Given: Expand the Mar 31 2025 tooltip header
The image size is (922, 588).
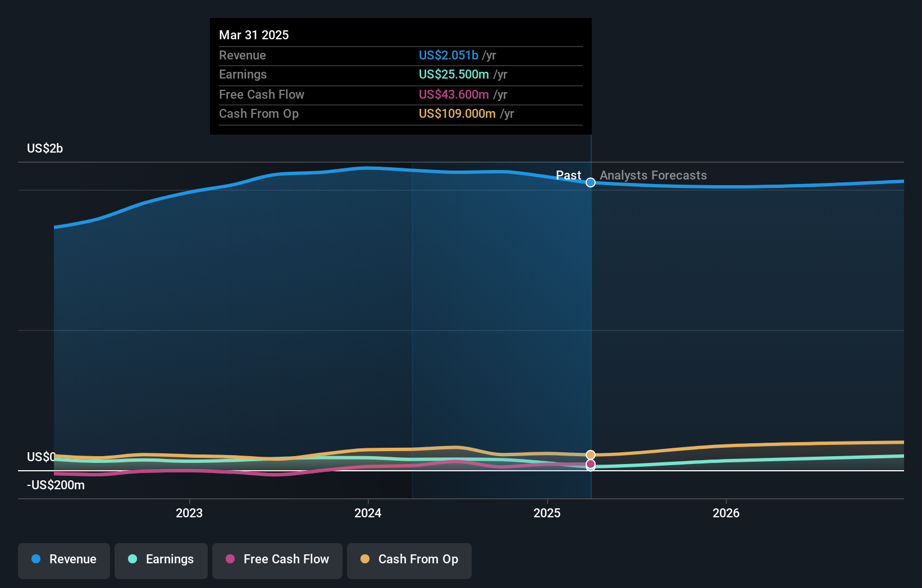Looking at the screenshot, I should (254, 35).
